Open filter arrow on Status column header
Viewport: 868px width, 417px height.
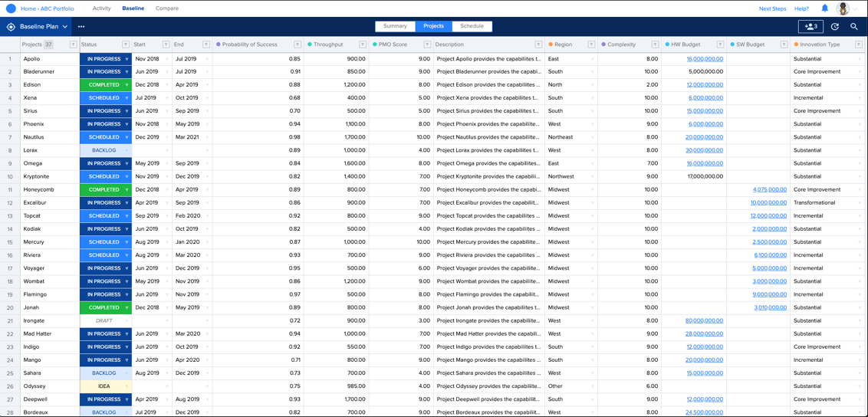click(x=125, y=44)
